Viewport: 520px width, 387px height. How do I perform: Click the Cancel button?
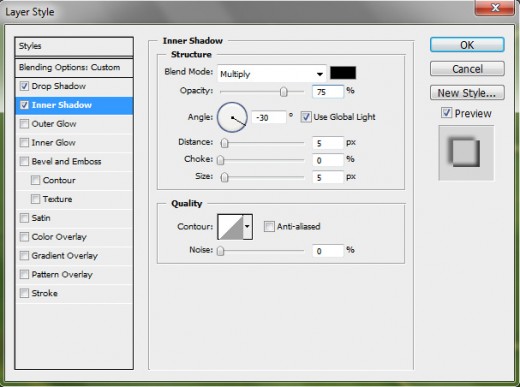pyautogui.click(x=467, y=69)
